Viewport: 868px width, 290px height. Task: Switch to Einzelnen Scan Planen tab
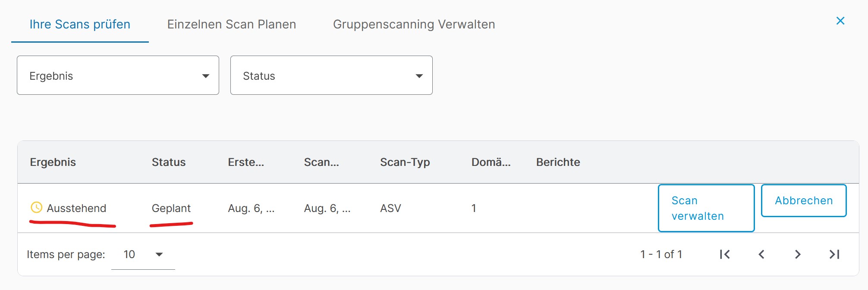pos(232,24)
